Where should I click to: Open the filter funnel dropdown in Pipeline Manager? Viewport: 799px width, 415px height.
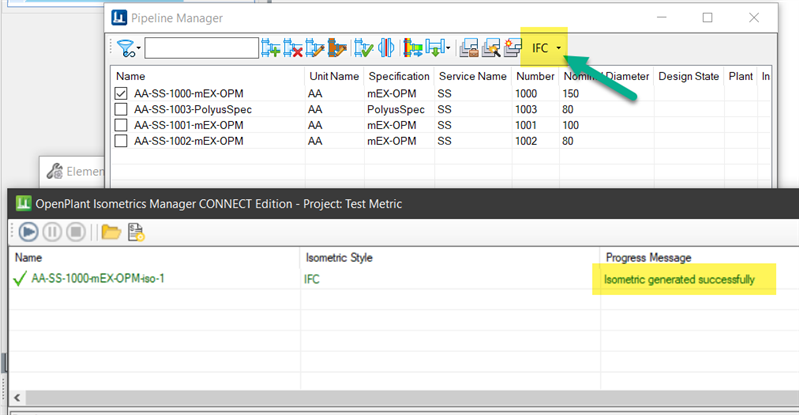(128, 48)
